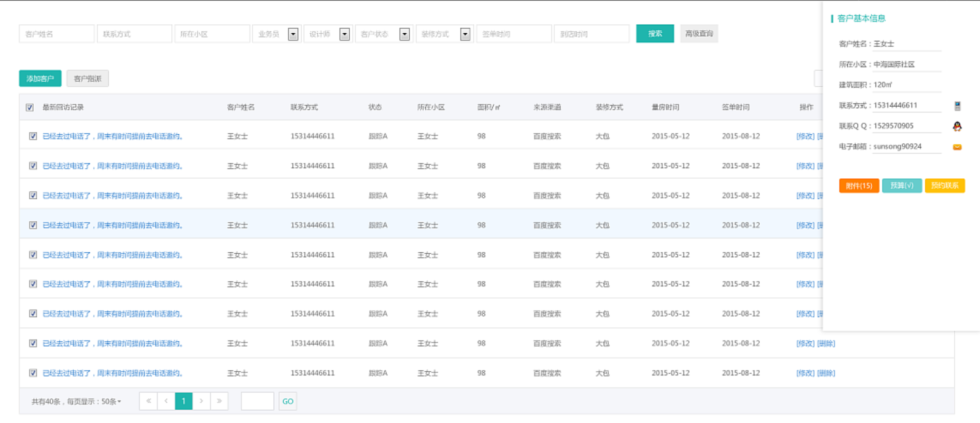The image size is (980, 423).
Task: Jump to the last page with » arrow
Action: (219, 401)
